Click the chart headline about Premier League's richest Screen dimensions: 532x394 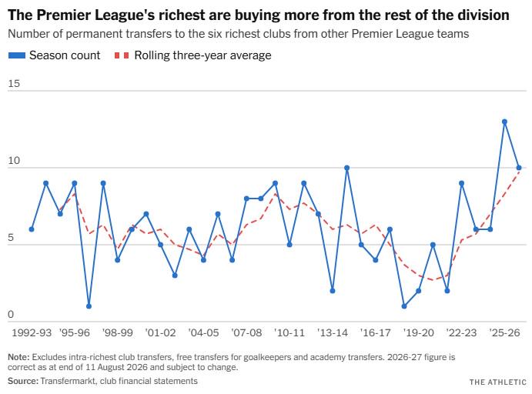click(259, 15)
